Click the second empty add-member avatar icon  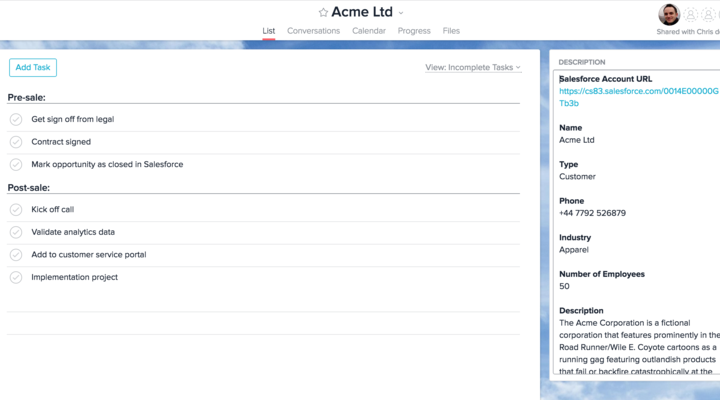point(709,15)
